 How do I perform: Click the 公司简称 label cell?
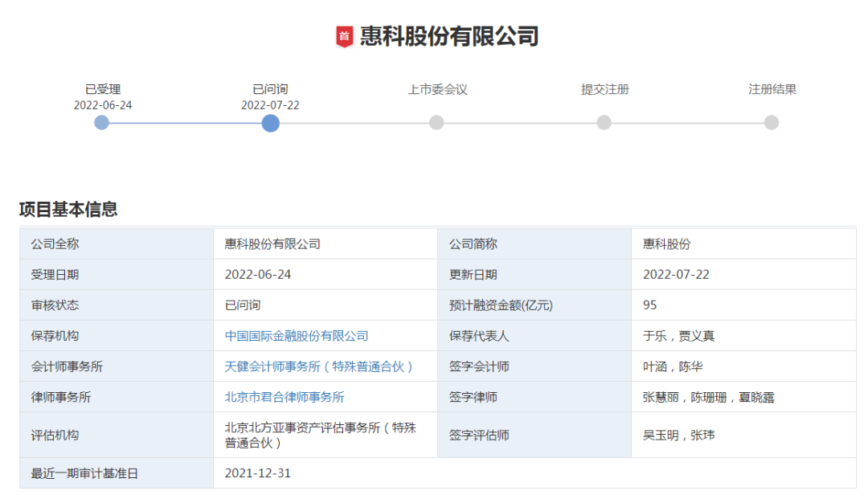pyautogui.click(x=534, y=244)
